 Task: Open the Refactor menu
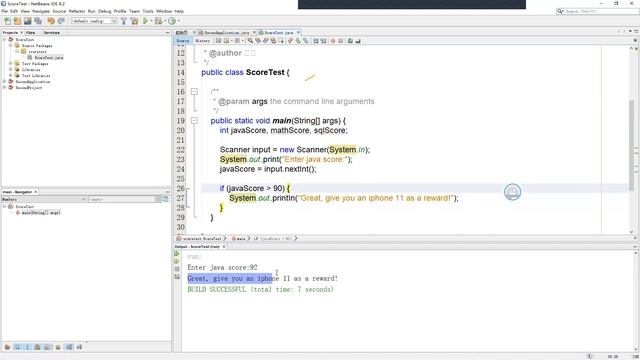(x=77, y=11)
